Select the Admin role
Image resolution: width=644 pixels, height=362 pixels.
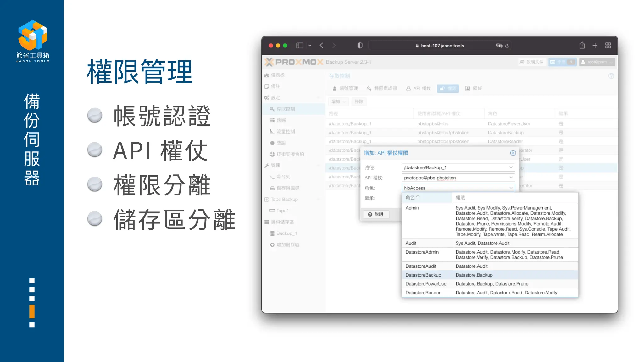(490, 221)
